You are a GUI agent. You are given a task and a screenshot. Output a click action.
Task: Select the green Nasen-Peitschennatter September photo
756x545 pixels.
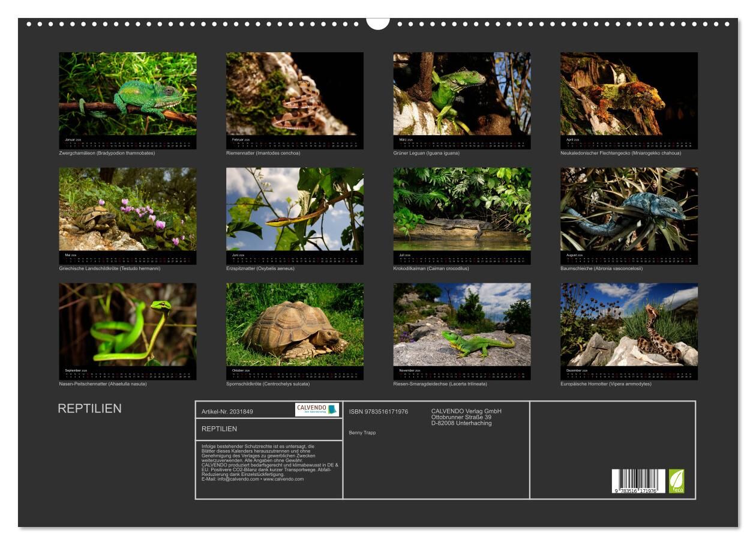pyautogui.click(x=127, y=325)
